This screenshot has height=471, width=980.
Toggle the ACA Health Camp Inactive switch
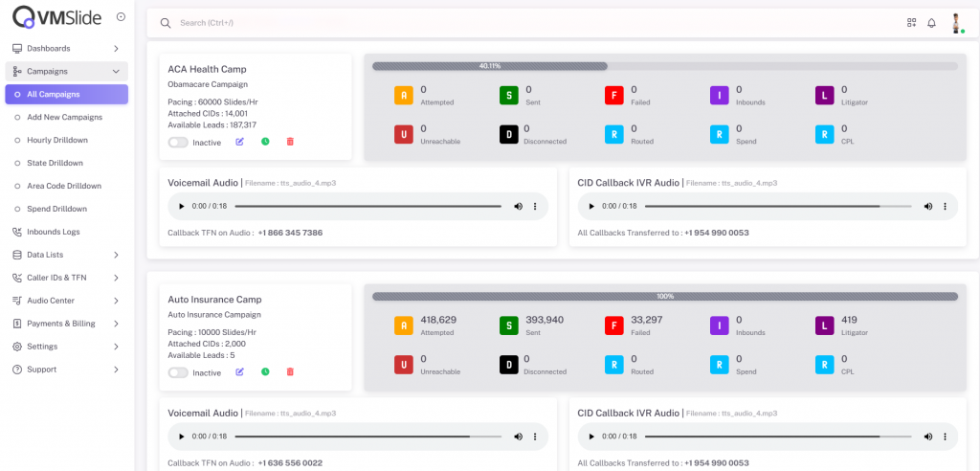tap(178, 143)
